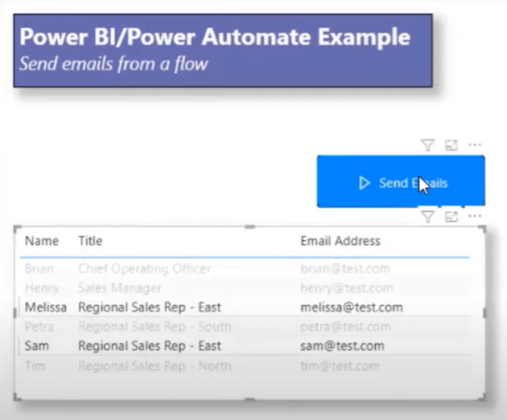
Task: Select the Tim name cell
Action: (35, 366)
